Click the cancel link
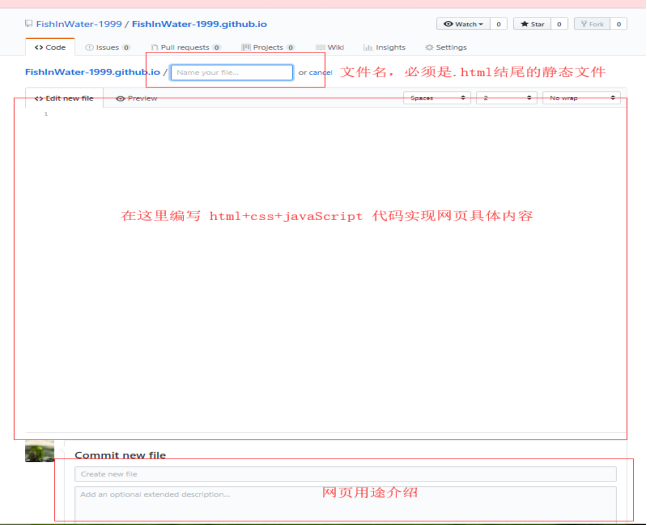The image size is (647, 525). pyautogui.click(x=321, y=72)
